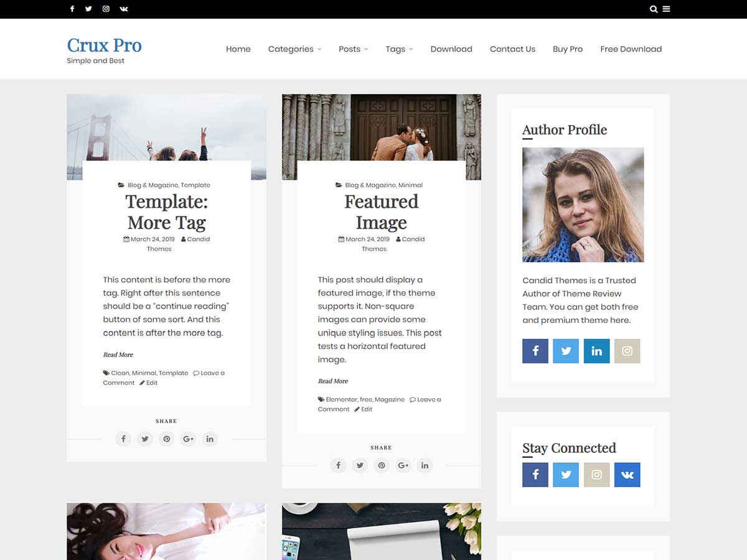
Task: Expand the Tags dropdown menu
Action: click(399, 49)
